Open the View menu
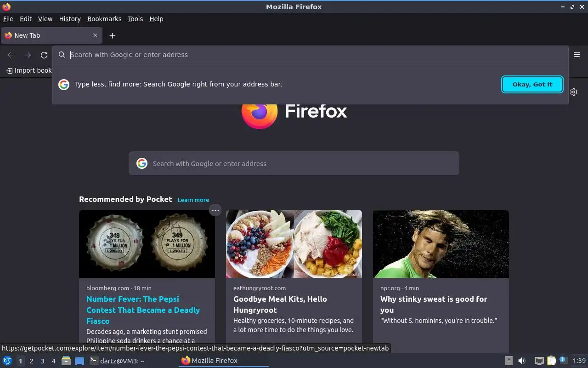Viewport: 588px width, 368px height. pyautogui.click(x=45, y=19)
